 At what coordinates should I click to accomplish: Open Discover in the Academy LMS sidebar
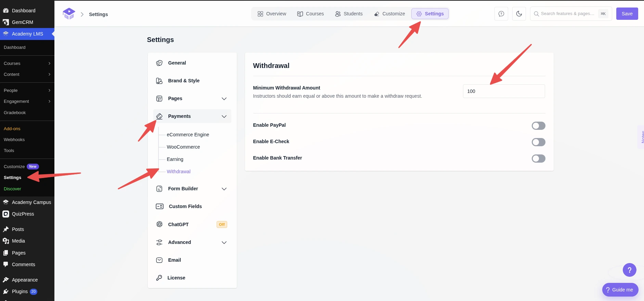pos(12,189)
